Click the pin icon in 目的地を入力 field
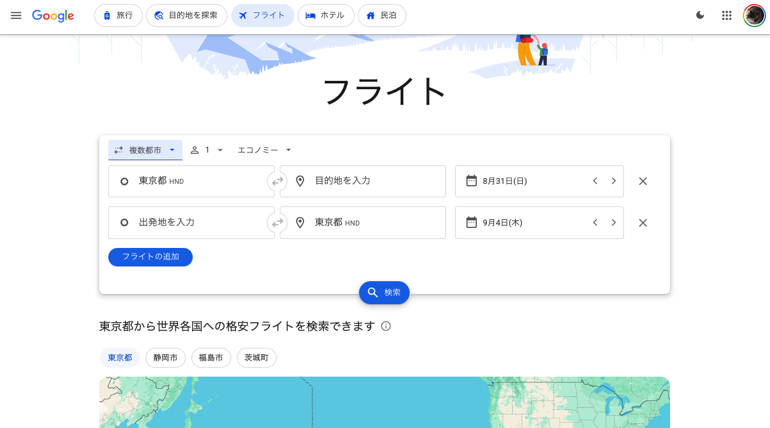This screenshot has height=428, width=770. click(300, 181)
